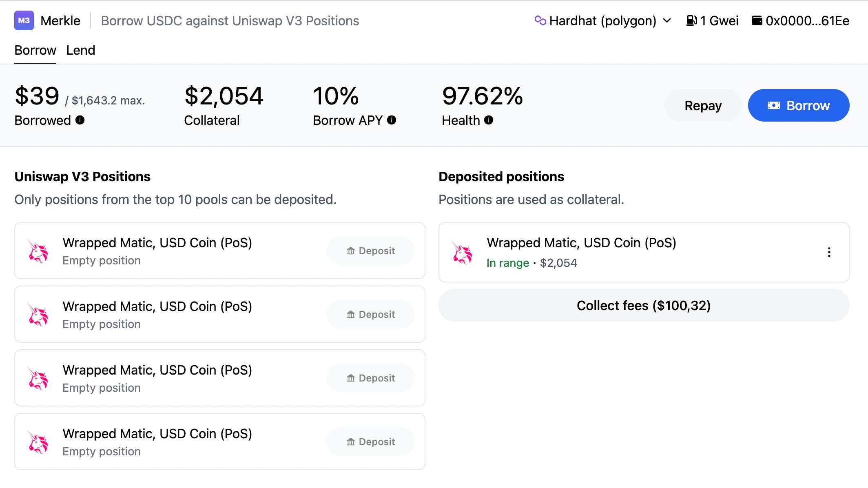This screenshot has width=868, height=488.
Task: Deposit the third empty Wrapped Matic position
Action: (370, 378)
